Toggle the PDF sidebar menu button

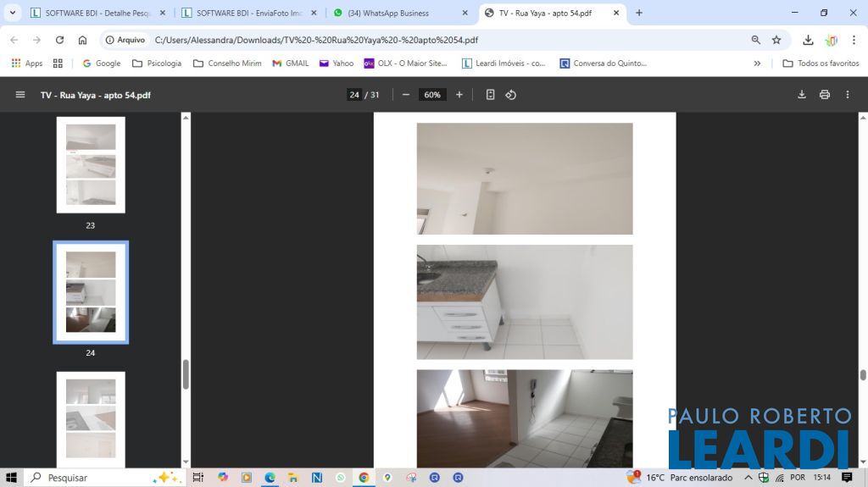click(20, 95)
